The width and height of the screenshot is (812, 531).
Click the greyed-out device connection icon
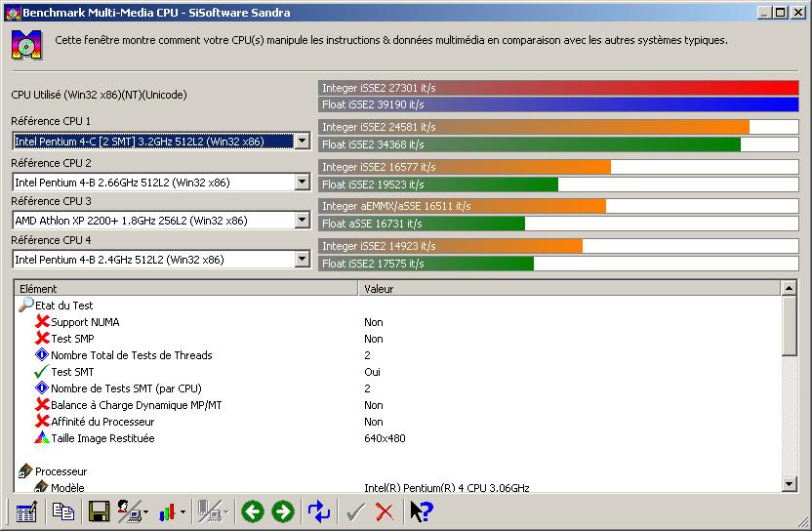coord(210,511)
